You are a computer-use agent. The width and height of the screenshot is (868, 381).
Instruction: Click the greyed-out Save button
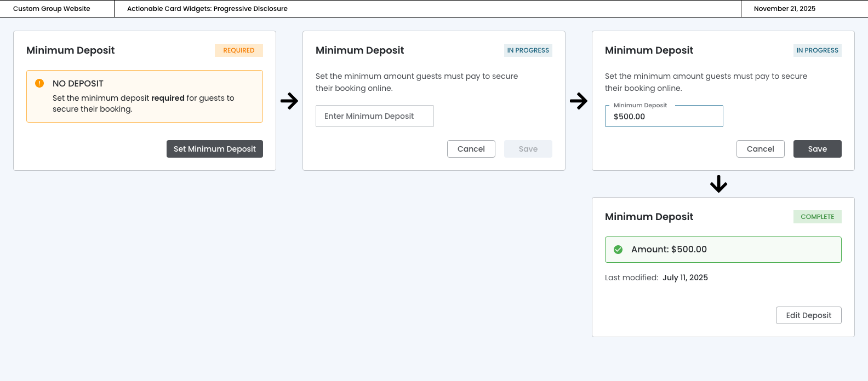[x=528, y=149]
